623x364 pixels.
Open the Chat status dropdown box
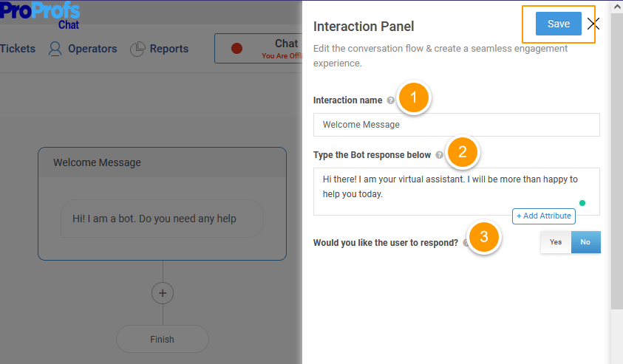pyautogui.click(x=259, y=49)
